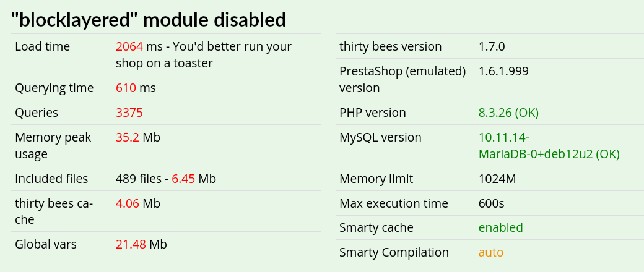Click the "blocklayered" module disabled heading
The image size is (644, 272).
coord(148,19)
